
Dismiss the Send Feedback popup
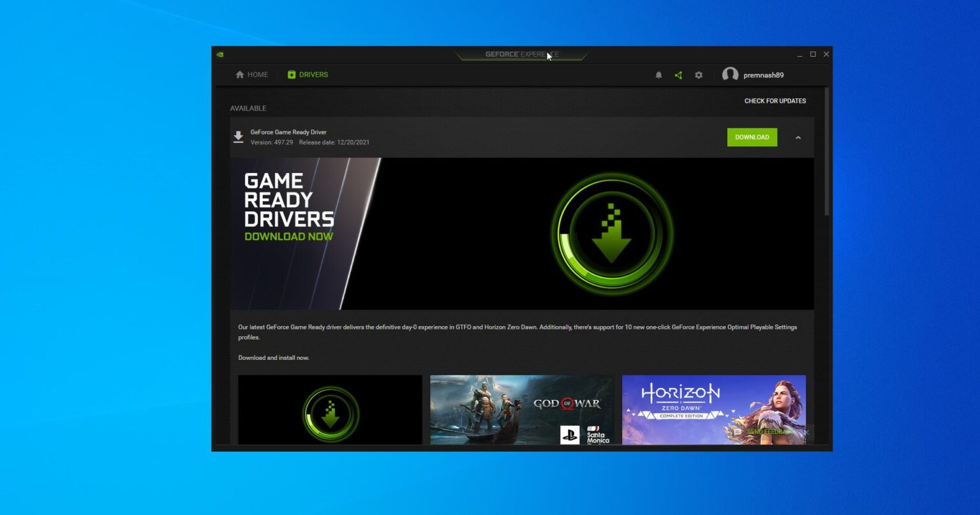click(806, 432)
